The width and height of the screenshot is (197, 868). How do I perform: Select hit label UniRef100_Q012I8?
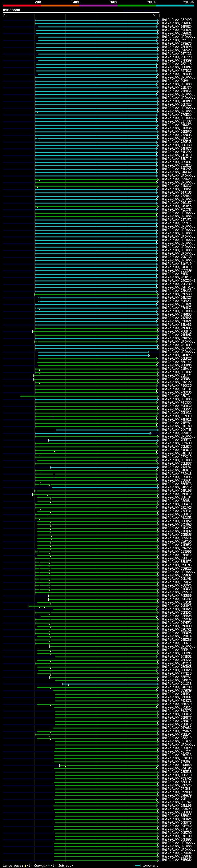[x=177, y=684]
